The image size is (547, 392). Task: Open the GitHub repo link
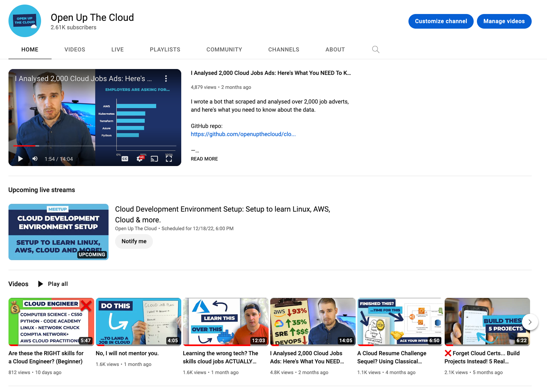pyautogui.click(x=243, y=134)
